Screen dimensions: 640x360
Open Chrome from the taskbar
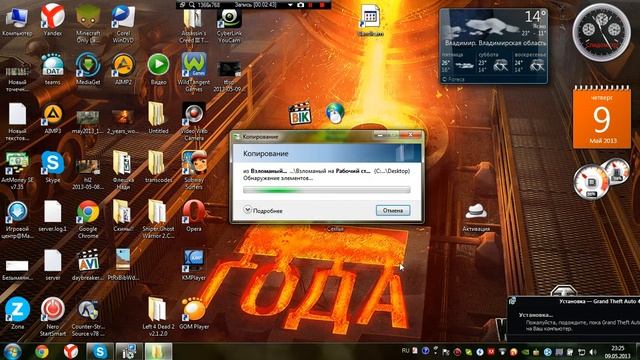pyautogui.click(x=42, y=351)
